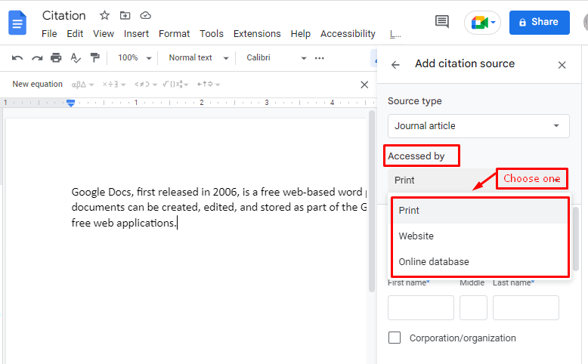The height and width of the screenshot is (364, 588).
Task: Close the Add citation source panel
Action: [x=562, y=65]
